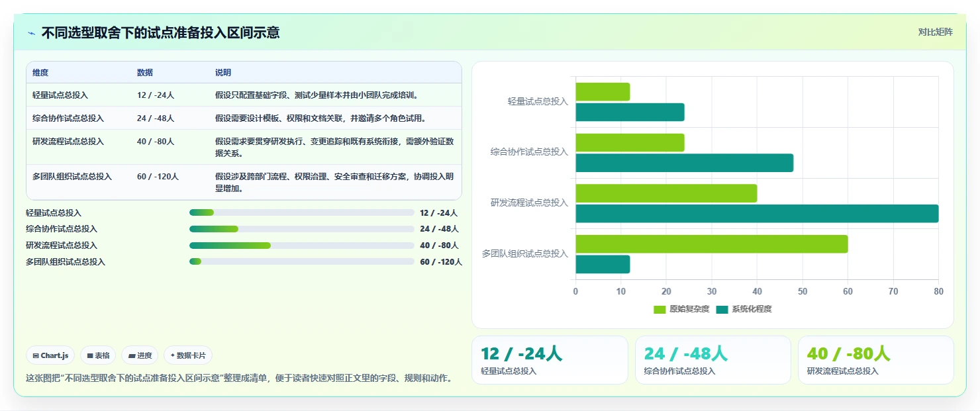Click table cell 轻量试点总投入
This screenshot has height=411, width=980.
(x=60, y=95)
